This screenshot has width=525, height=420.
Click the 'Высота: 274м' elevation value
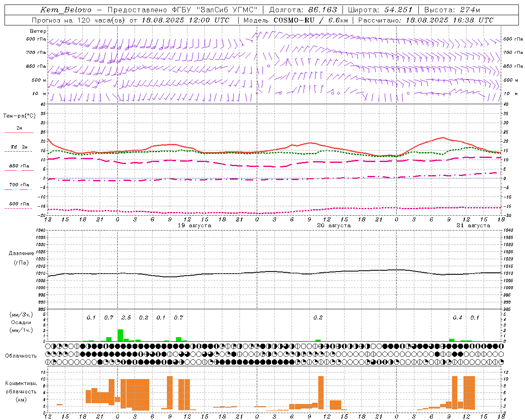pos(452,10)
